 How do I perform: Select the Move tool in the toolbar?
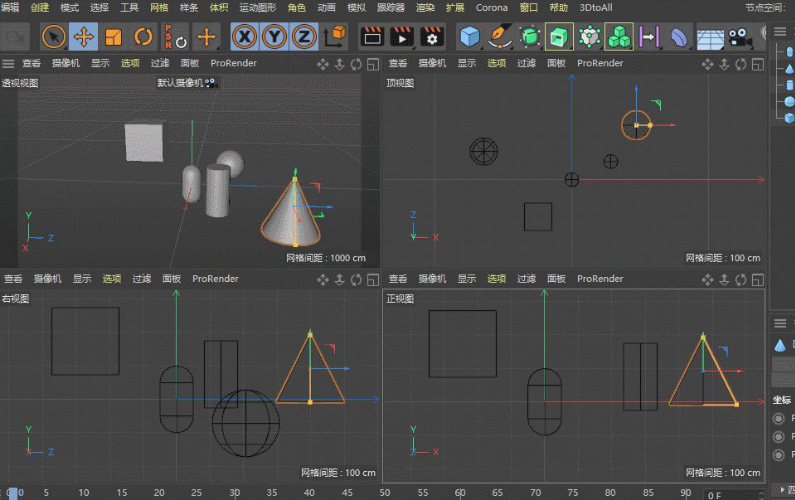pyautogui.click(x=84, y=38)
